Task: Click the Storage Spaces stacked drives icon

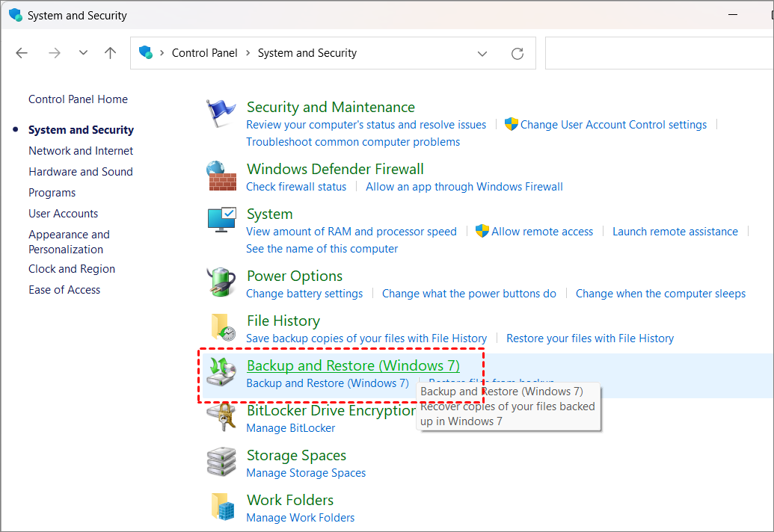Action: (x=221, y=463)
